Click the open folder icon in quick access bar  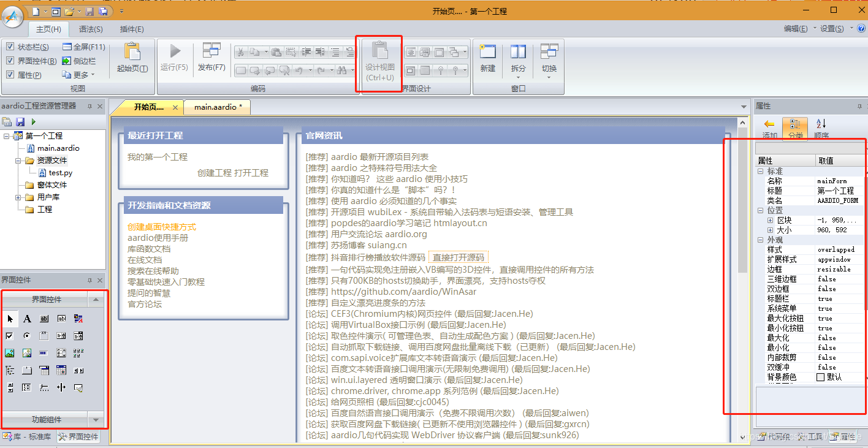(x=69, y=12)
